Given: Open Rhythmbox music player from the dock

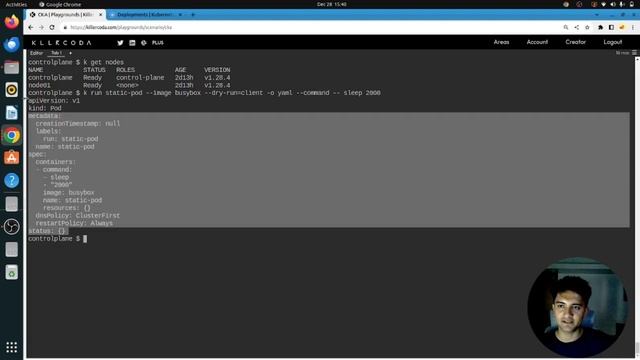Looking at the screenshot, I should pyautogui.click(x=11, y=90).
